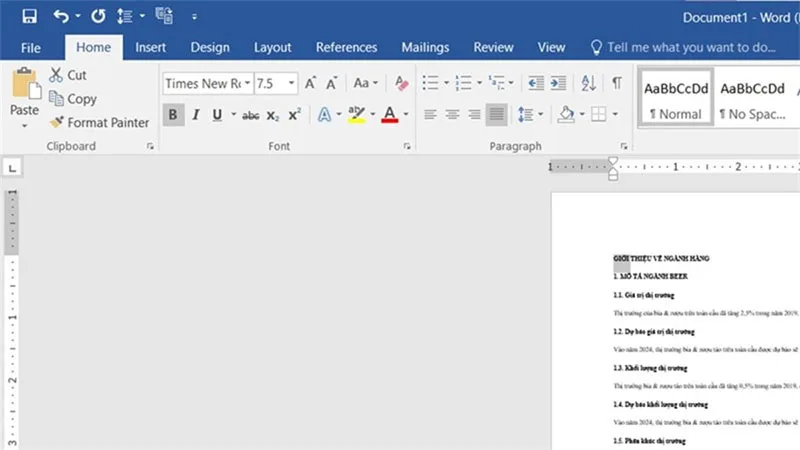Screen dimensions: 800x450
Task: Open the font name dropdown
Action: pos(247,83)
